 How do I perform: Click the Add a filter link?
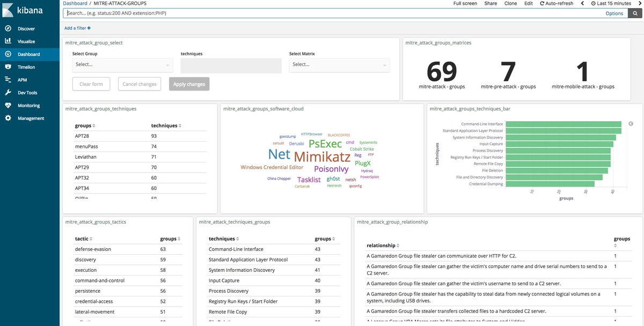tap(78, 28)
